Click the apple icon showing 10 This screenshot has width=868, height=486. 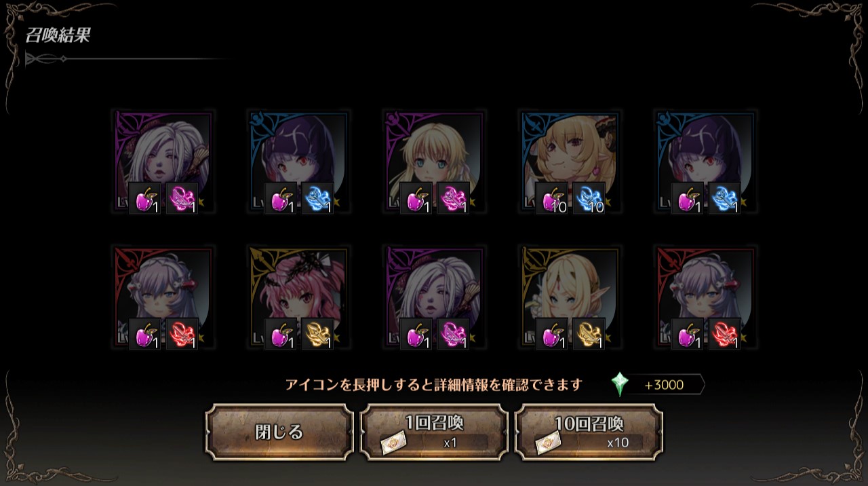551,198
